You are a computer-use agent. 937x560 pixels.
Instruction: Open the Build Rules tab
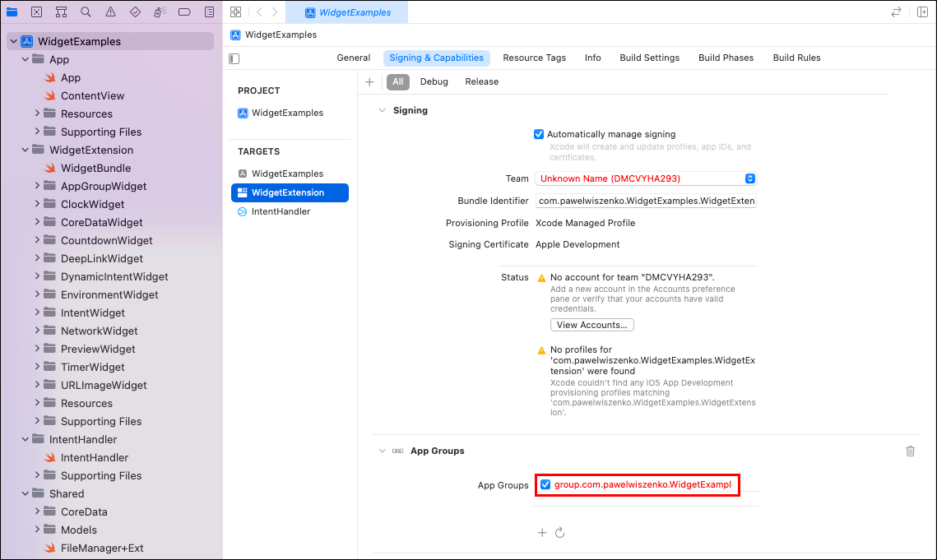click(796, 58)
